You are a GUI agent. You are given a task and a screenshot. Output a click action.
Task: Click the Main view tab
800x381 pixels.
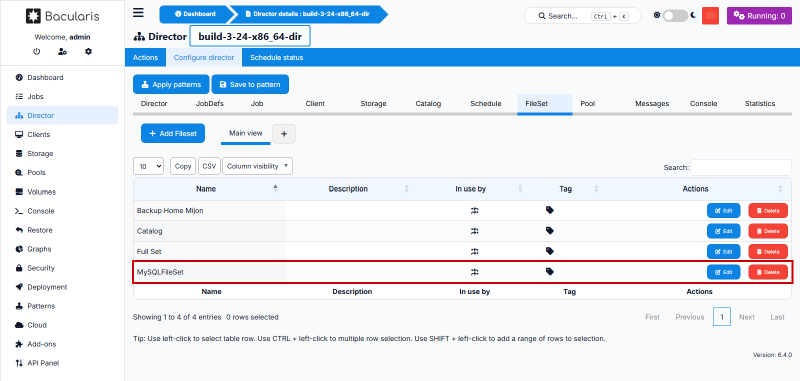point(245,134)
